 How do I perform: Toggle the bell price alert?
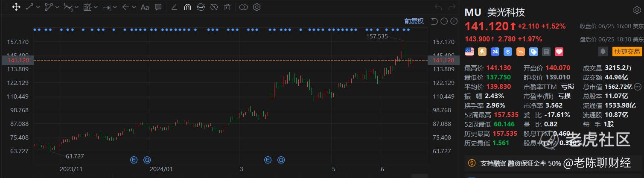pos(603,52)
